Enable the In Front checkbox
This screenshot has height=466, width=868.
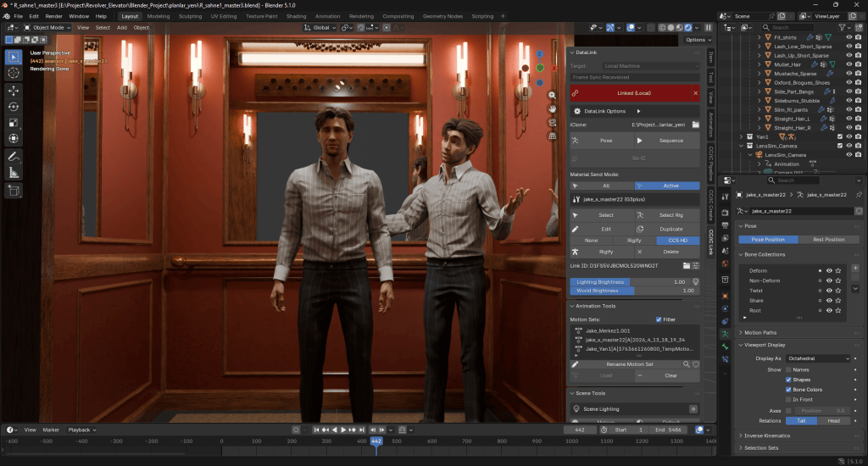(x=788, y=400)
